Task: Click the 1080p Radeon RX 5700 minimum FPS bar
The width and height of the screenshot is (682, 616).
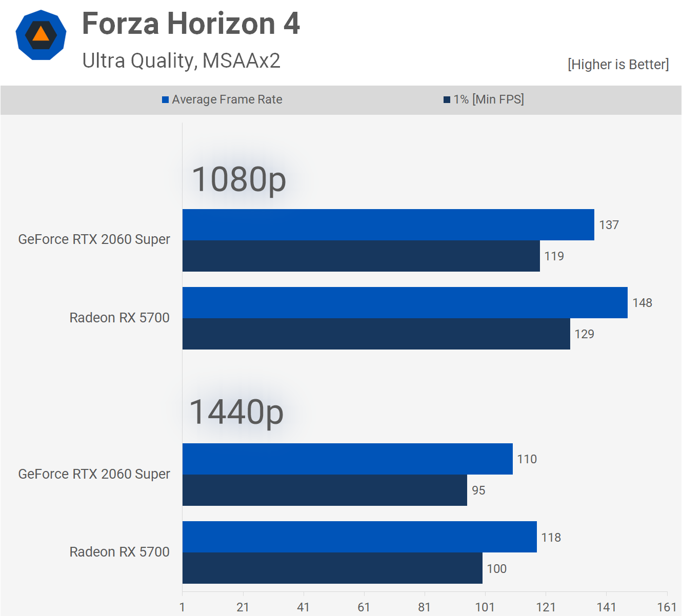Action: tap(376, 334)
